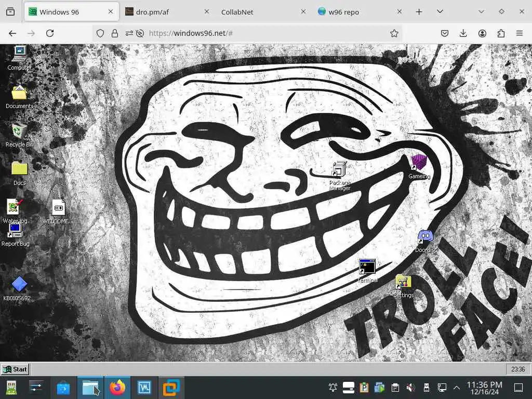
Task: Expand the list all tabs dropdown
Action: 440,11
